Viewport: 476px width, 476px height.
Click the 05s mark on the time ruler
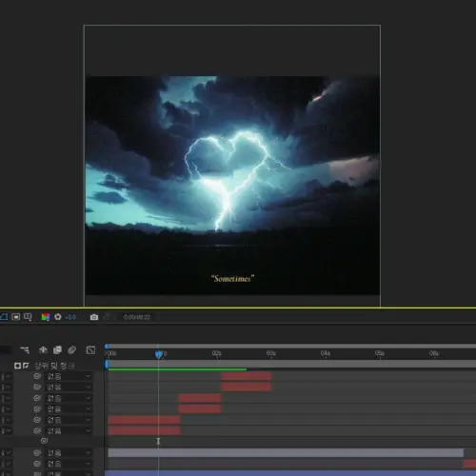click(380, 353)
